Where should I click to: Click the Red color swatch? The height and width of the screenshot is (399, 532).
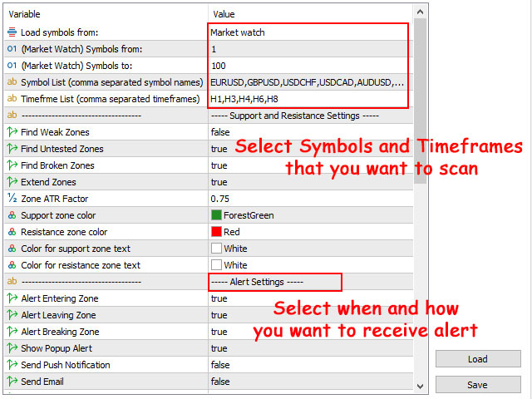[x=216, y=232]
